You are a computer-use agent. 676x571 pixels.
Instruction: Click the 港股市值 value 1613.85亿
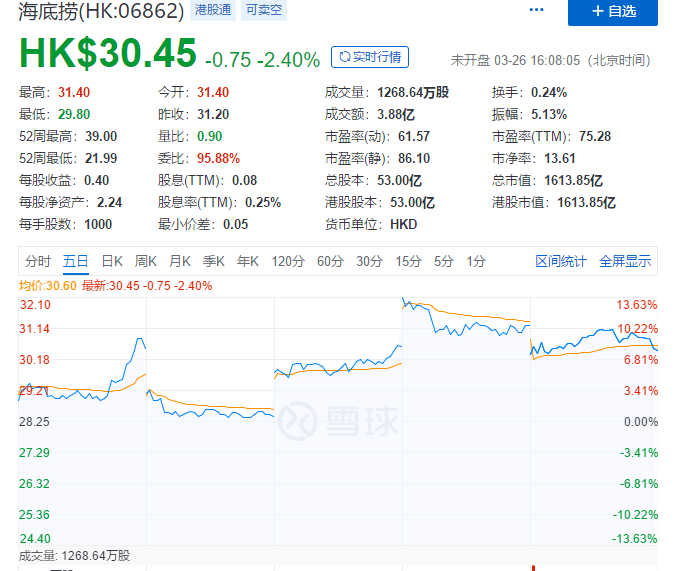point(586,202)
